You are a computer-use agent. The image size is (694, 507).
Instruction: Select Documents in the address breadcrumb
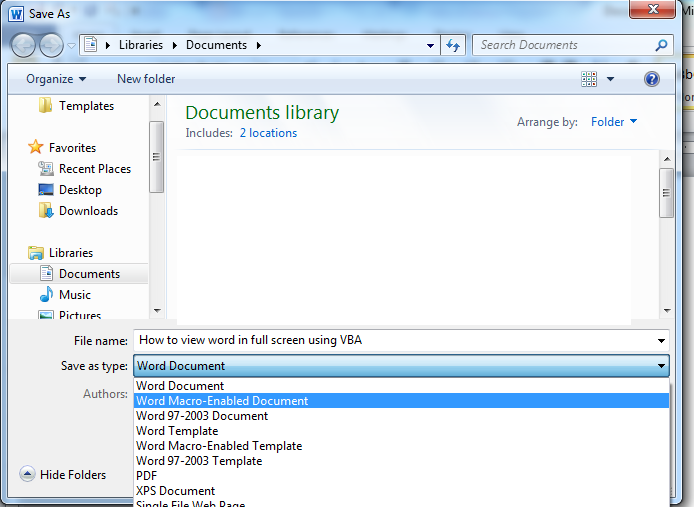click(216, 45)
